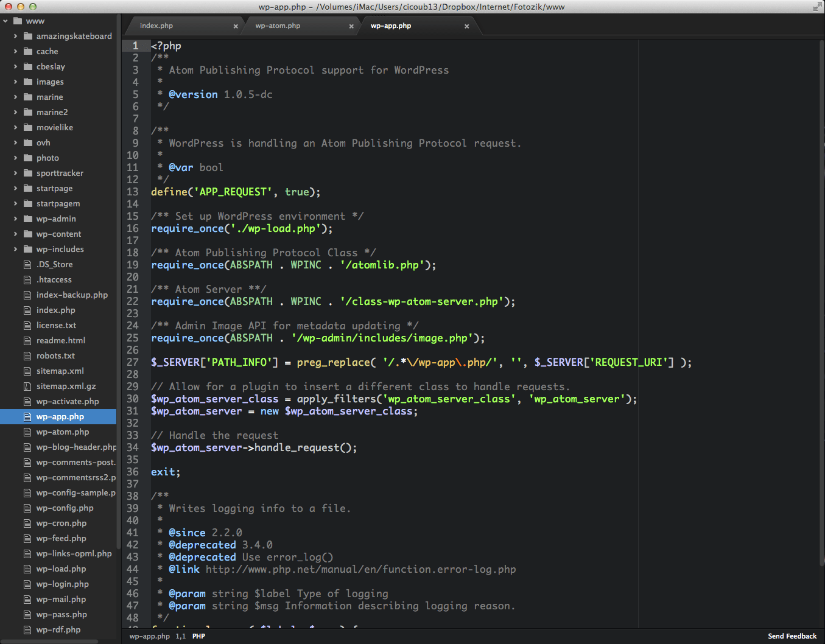
Task: Open wp-blog-header.php from the sidebar
Action: click(76, 447)
